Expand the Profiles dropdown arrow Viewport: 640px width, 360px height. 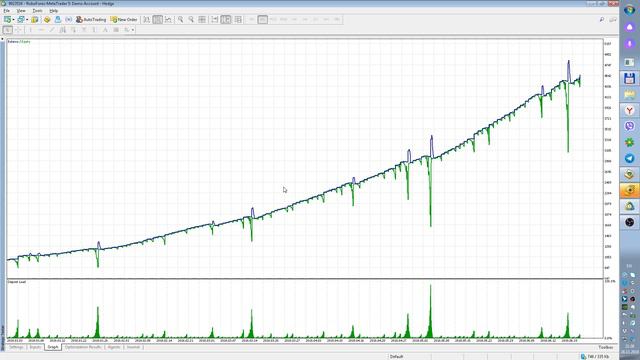pyautogui.click(x=27, y=20)
